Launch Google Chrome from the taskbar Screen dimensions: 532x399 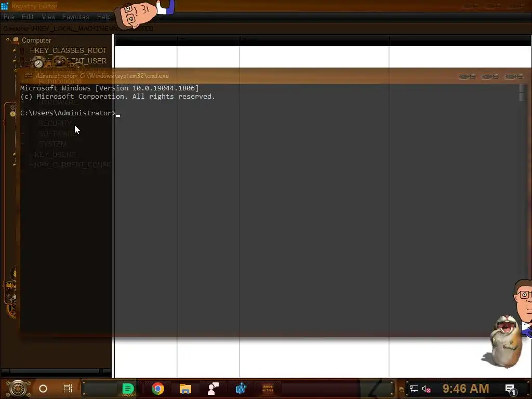[158, 389]
